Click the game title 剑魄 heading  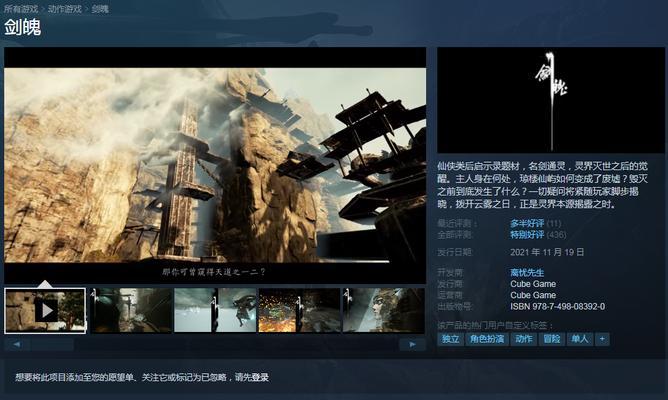23,28
